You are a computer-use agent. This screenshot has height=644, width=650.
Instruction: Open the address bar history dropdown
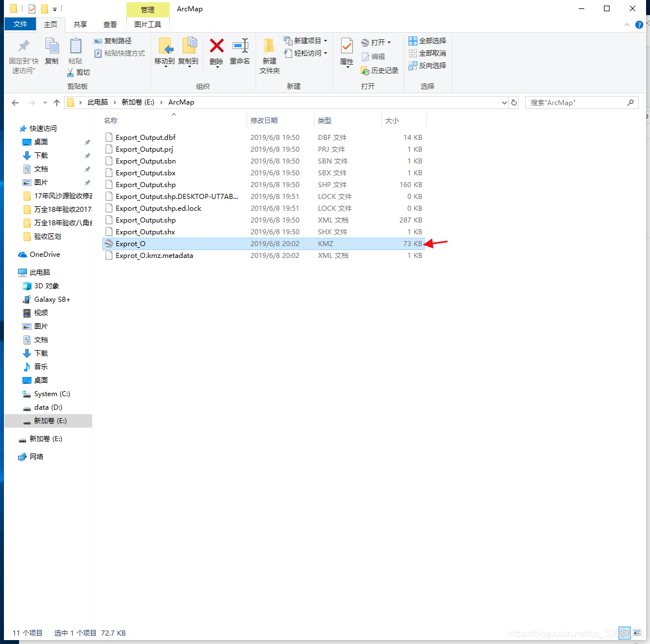point(504,102)
